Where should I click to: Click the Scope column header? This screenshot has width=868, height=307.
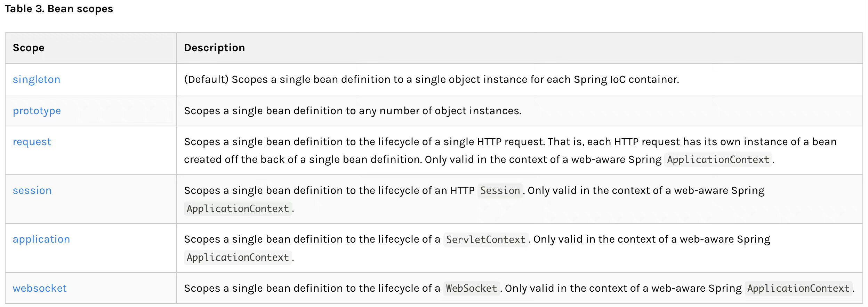(29, 48)
